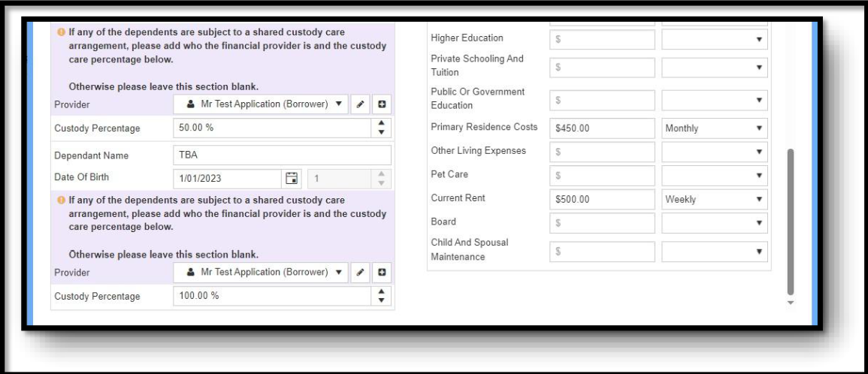Click the Dependant Name field with TBA
Viewport: 868px width, 374px height.
[x=282, y=155]
